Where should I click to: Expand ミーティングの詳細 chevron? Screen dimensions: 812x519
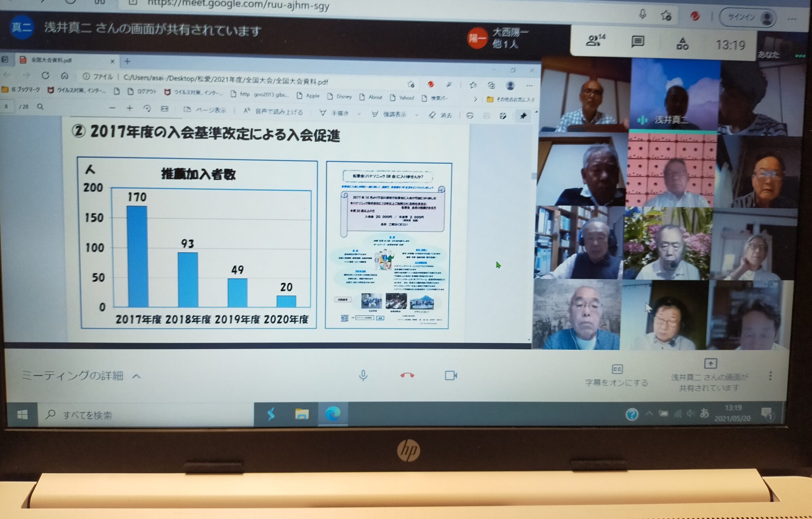(x=136, y=376)
